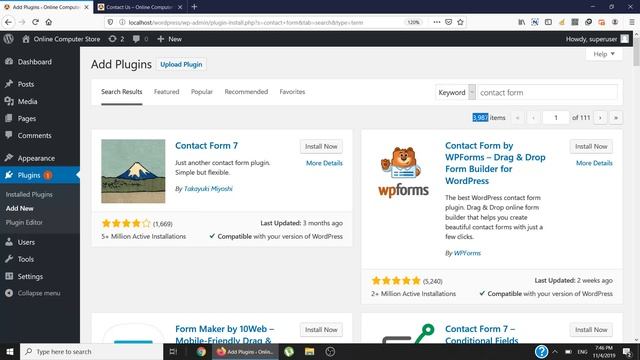Image resolution: width=640 pixels, height=360 pixels.
Task: Open the WordPress logo menu
Action: [x=9, y=39]
